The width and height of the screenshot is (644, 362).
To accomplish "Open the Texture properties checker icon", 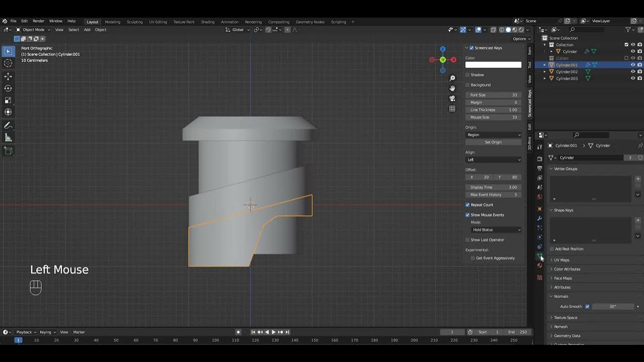I will tap(540, 278).
